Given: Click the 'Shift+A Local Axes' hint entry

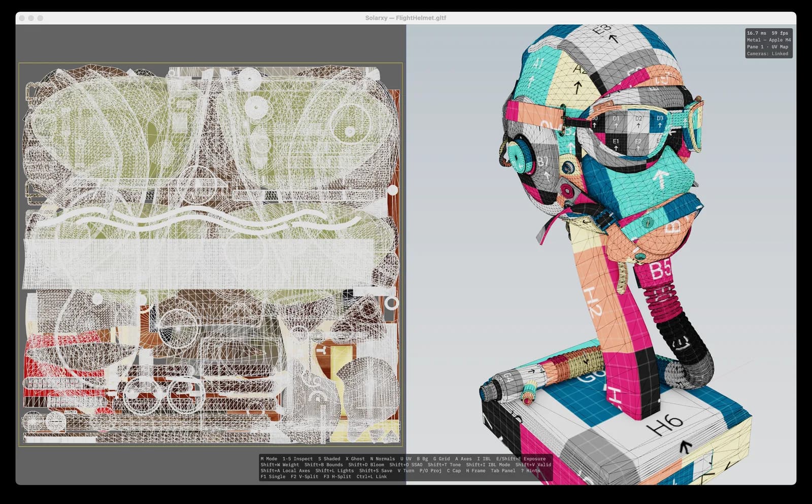Looking at the screenshot, I should coord(285,471).
